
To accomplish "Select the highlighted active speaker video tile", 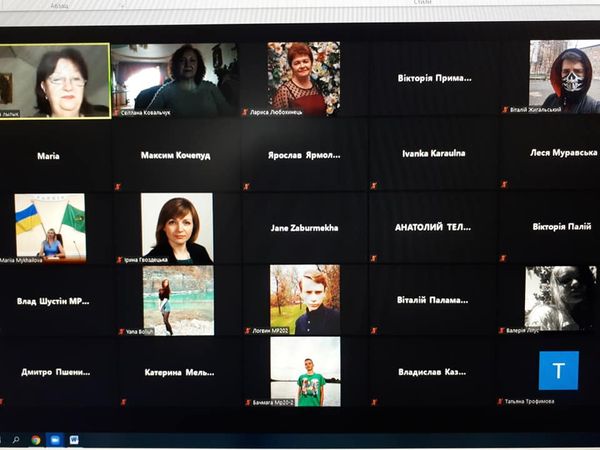I will point(55,81).
